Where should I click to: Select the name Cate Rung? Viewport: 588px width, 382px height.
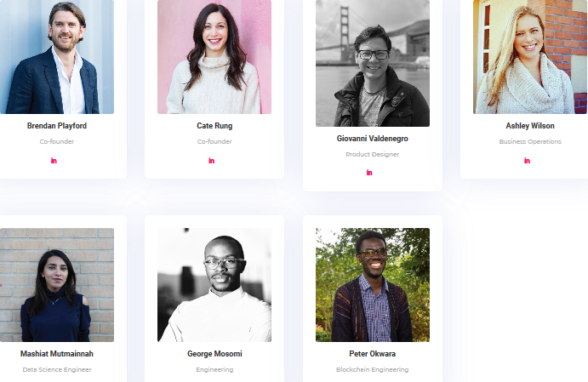point(214,126)
